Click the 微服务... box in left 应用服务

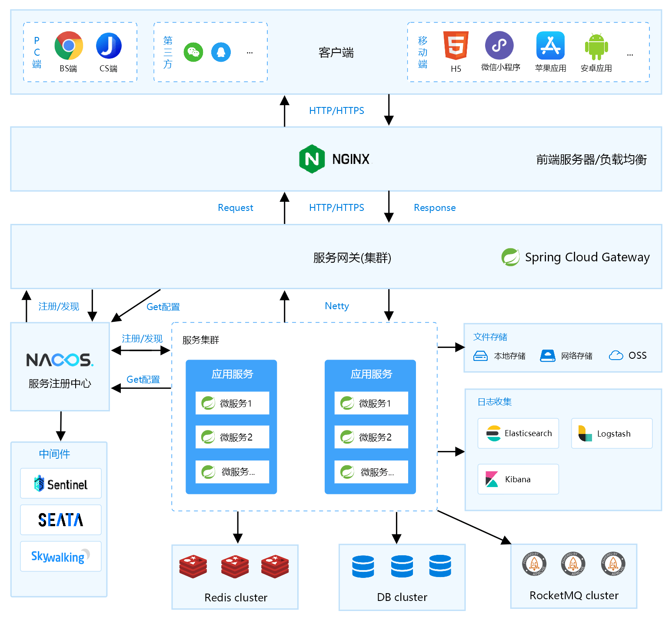coord(233,472)
